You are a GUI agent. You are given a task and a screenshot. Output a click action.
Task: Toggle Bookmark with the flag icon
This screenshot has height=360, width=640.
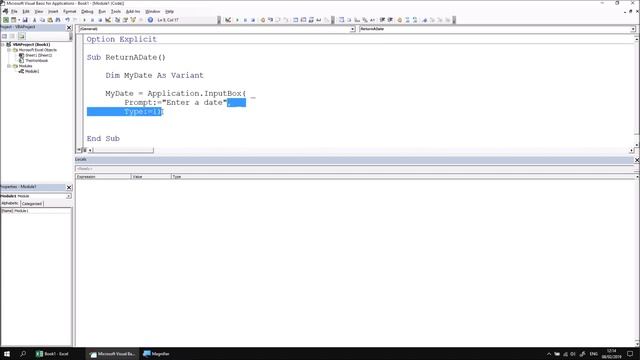[424, 20]
